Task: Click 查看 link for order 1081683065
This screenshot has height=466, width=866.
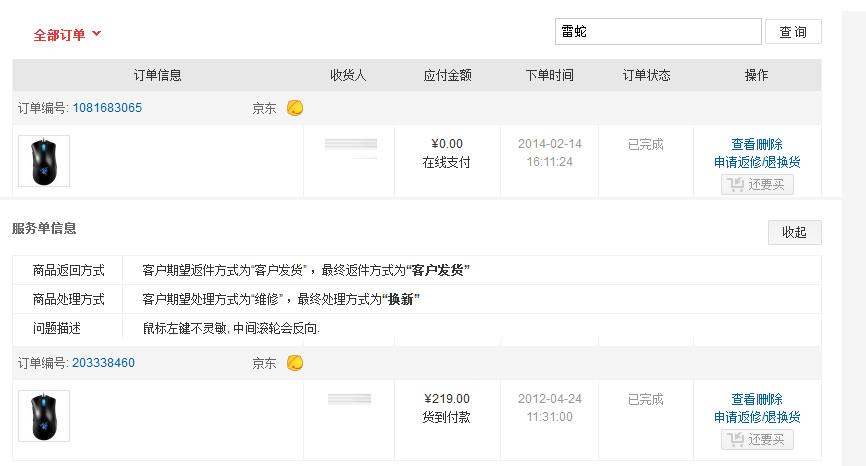Action: pos(744,145)
